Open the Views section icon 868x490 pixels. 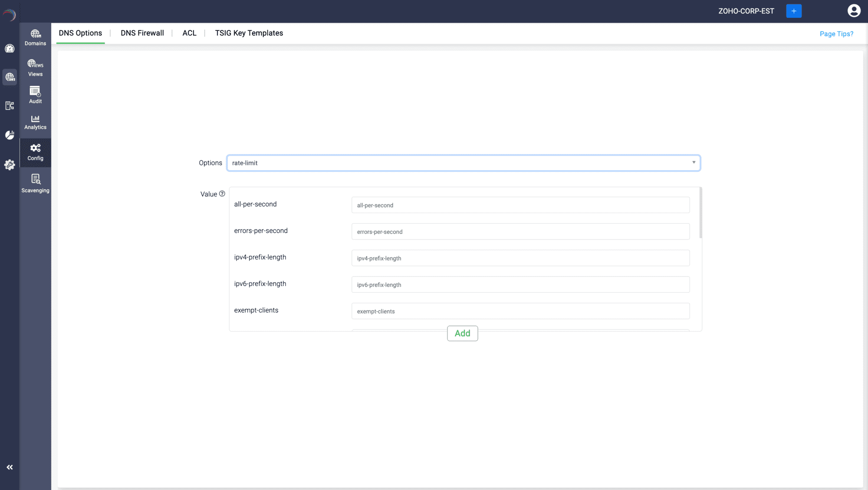click(x=35, y=68)
